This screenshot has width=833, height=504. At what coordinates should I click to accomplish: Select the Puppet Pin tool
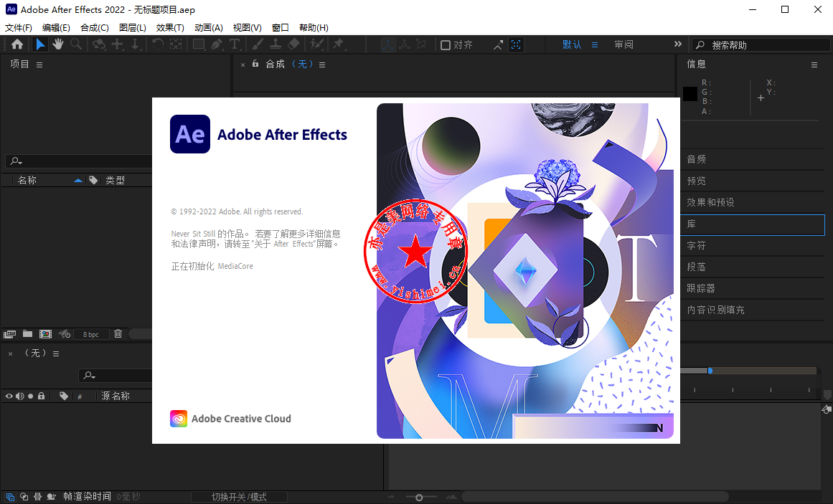click(339, 44)
